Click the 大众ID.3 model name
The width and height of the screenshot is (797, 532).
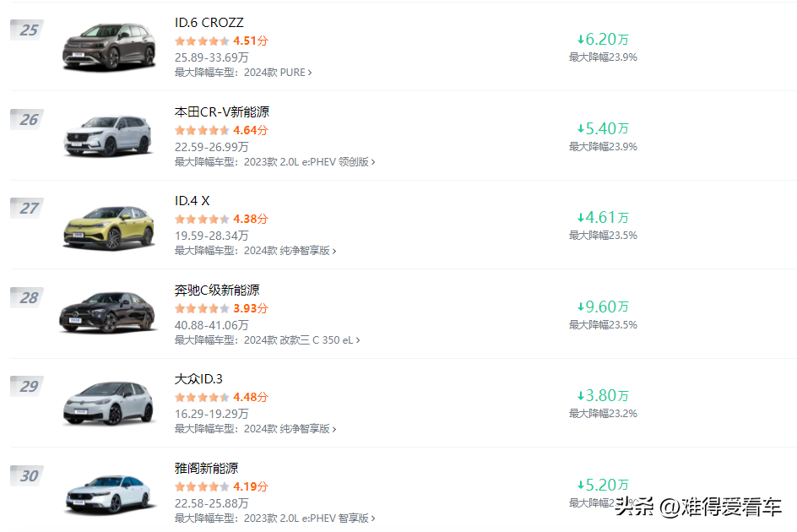click(199, 379)
